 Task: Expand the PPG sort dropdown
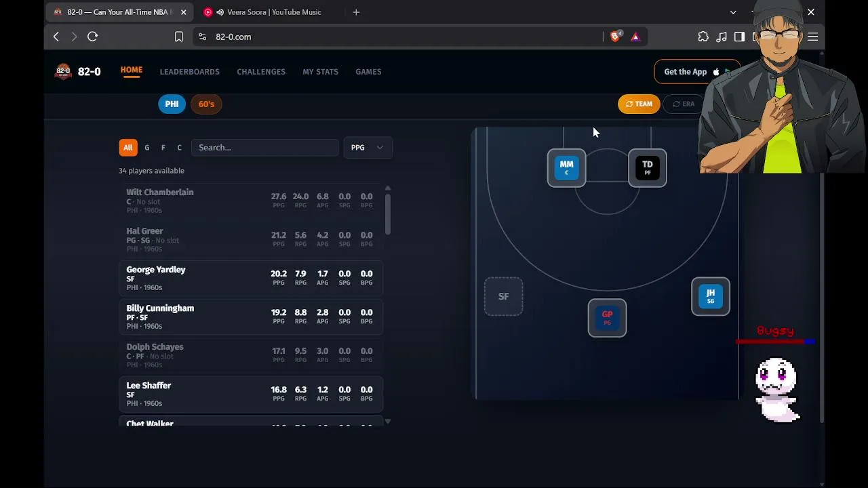point(368,148)
